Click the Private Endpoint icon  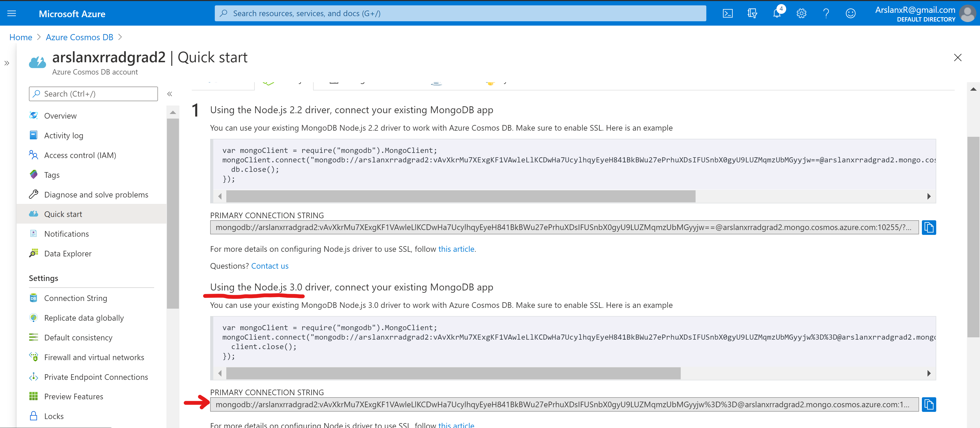(34, 377)
